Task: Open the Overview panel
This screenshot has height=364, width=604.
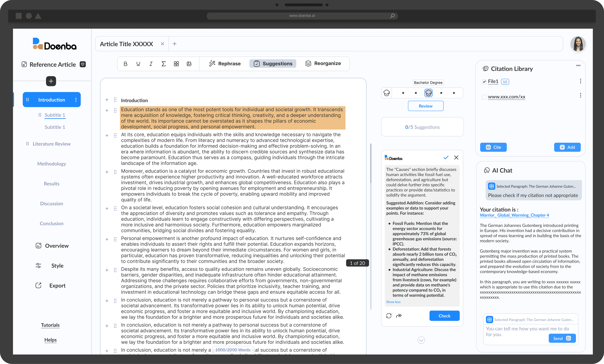Action: pyautogui.click(x=52, y=246)
